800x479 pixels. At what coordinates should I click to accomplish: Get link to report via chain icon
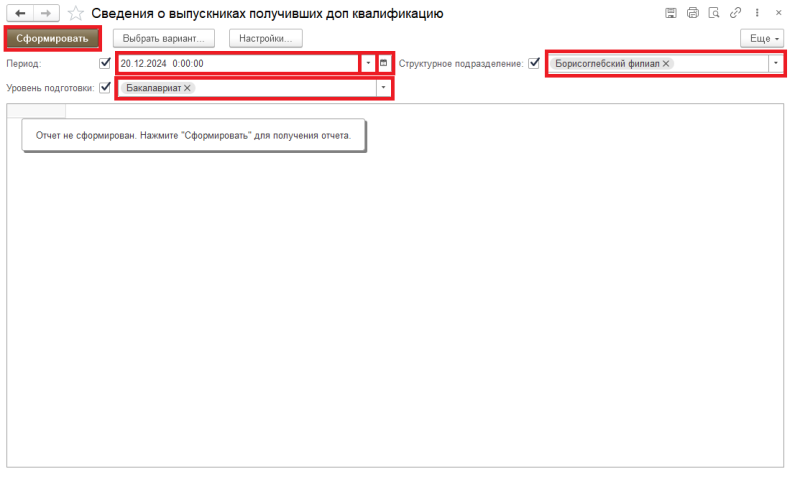(735, 13)
